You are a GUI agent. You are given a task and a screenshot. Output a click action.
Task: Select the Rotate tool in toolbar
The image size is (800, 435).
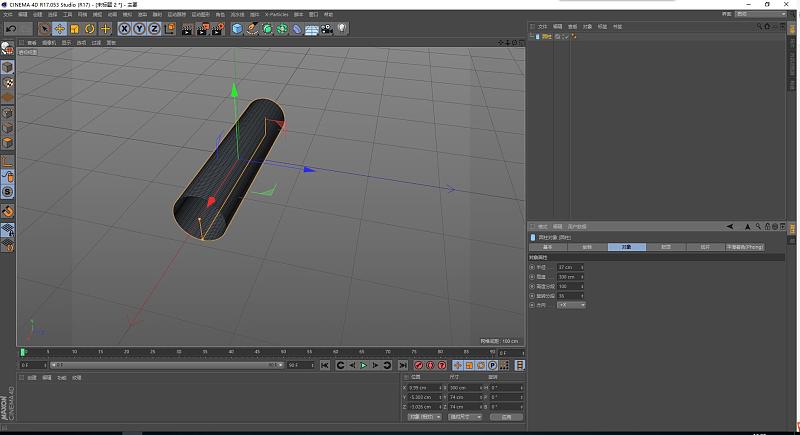[90, 29]
